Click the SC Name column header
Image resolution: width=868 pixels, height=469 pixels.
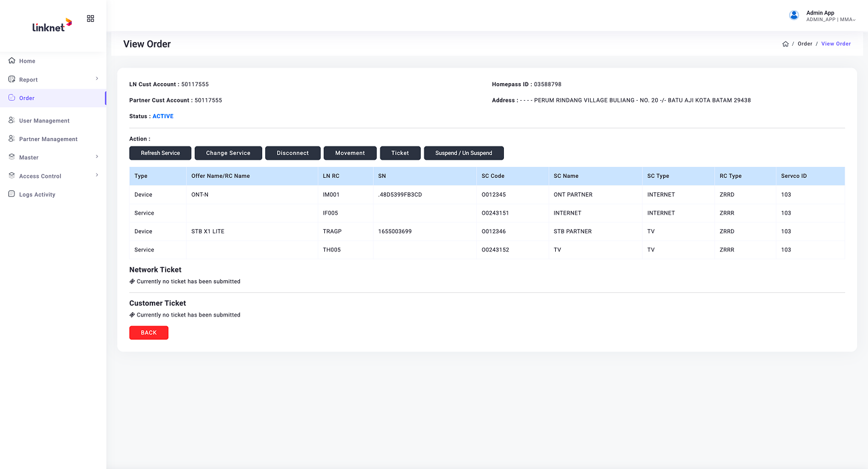pyautogui.click(x=596, y=176)
